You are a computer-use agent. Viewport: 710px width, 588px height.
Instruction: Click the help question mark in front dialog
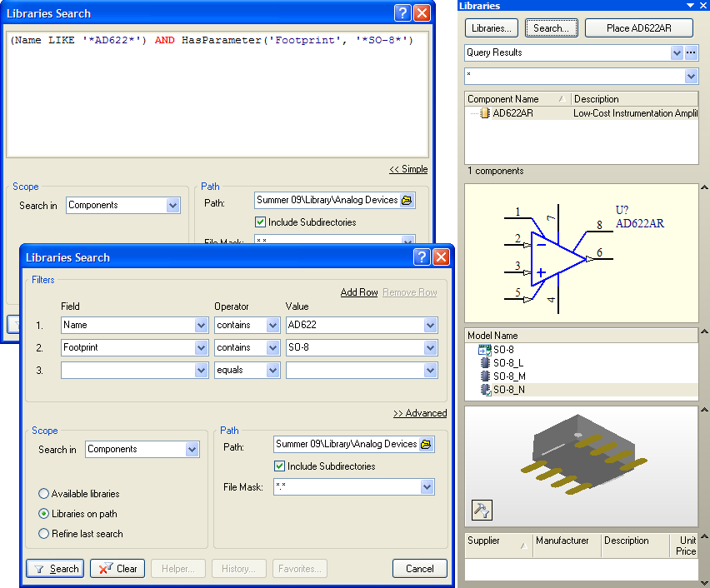422,257
